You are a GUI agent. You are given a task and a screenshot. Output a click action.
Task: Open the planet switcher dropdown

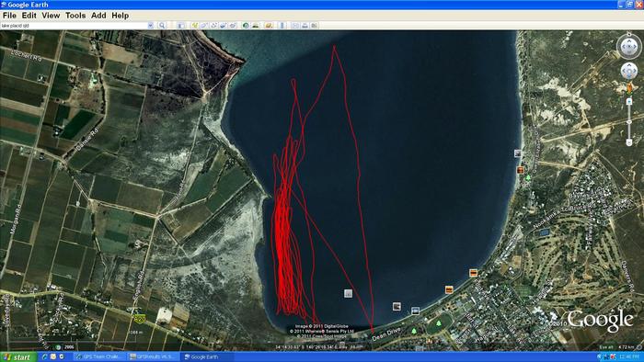(x=269, y=26)
